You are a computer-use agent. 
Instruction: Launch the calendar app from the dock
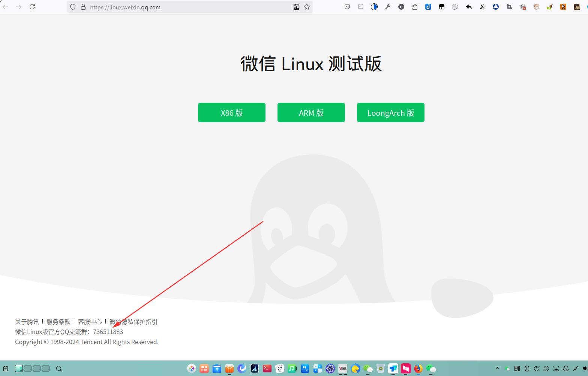(x=280, y=369)
